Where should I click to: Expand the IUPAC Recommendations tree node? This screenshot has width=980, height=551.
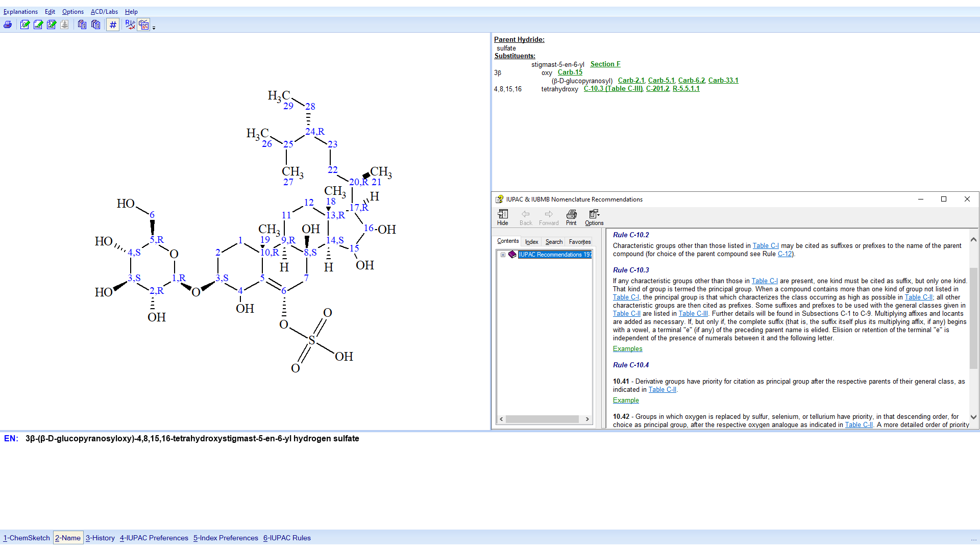pos(502,255)
